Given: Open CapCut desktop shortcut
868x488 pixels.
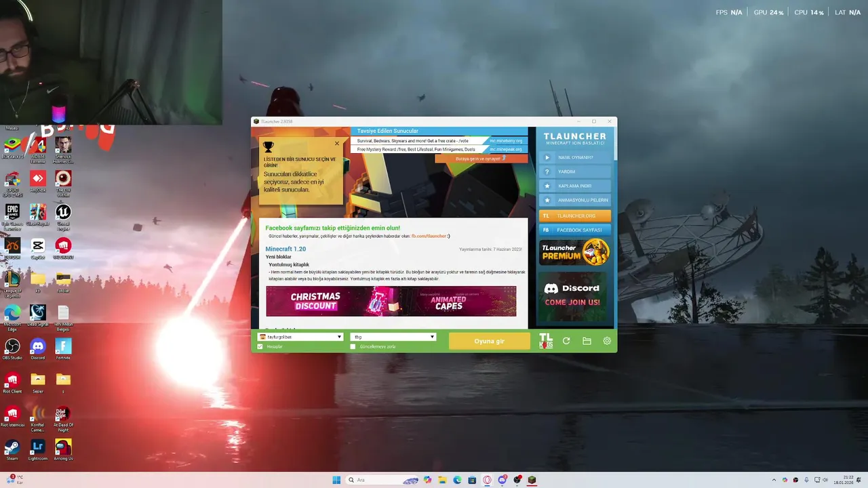Looking at the screenshot, I should [38, 249].
